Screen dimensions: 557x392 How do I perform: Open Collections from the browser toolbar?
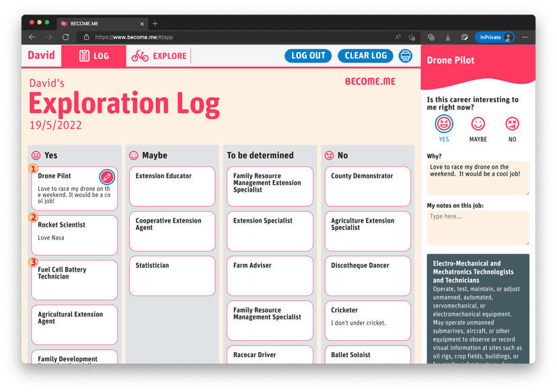[x=431, y=37]
